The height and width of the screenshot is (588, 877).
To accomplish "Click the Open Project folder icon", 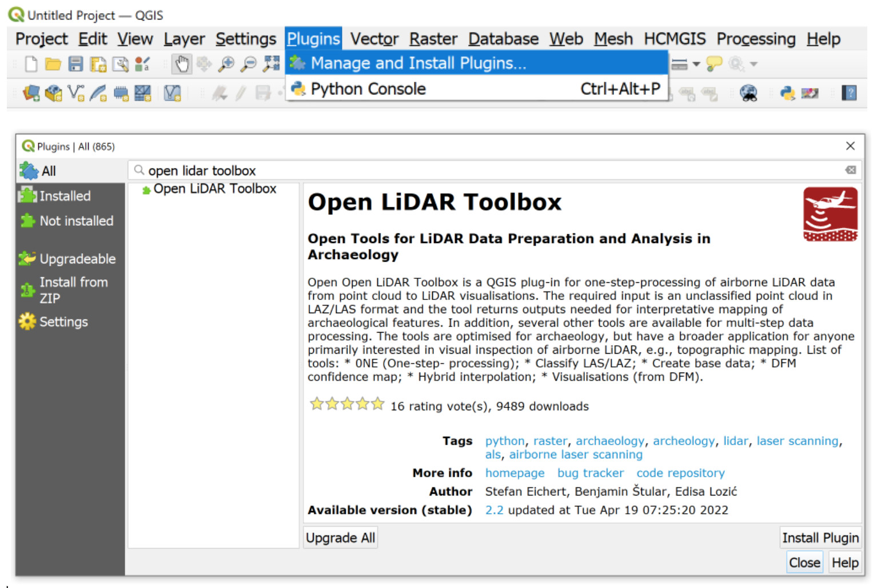I will (x=53, y=64).
